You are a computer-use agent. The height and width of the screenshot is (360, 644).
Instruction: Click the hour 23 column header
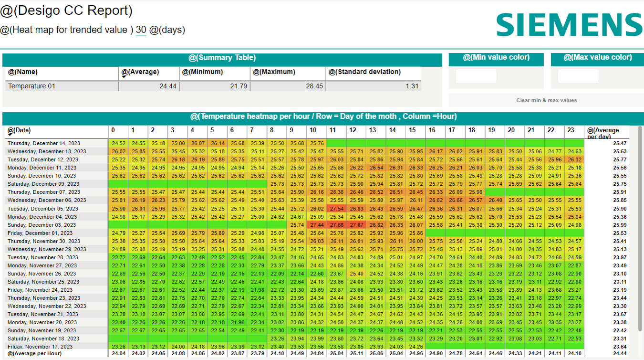click(x=571, y=130)
